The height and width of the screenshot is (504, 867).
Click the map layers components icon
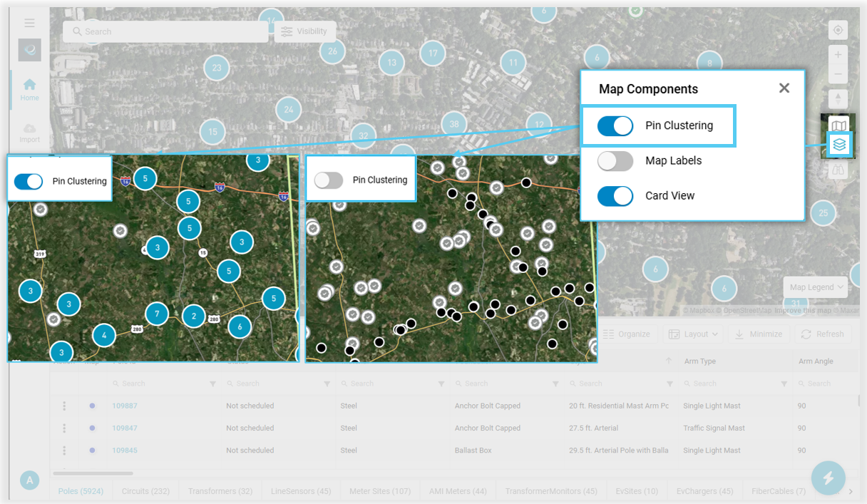tap(839, 145)
